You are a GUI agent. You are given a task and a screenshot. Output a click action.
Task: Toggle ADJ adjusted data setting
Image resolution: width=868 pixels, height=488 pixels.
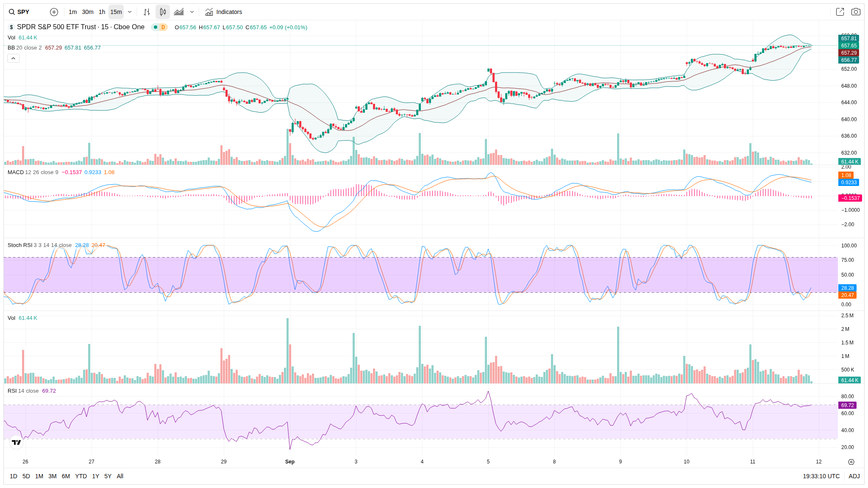click(854, 476)
